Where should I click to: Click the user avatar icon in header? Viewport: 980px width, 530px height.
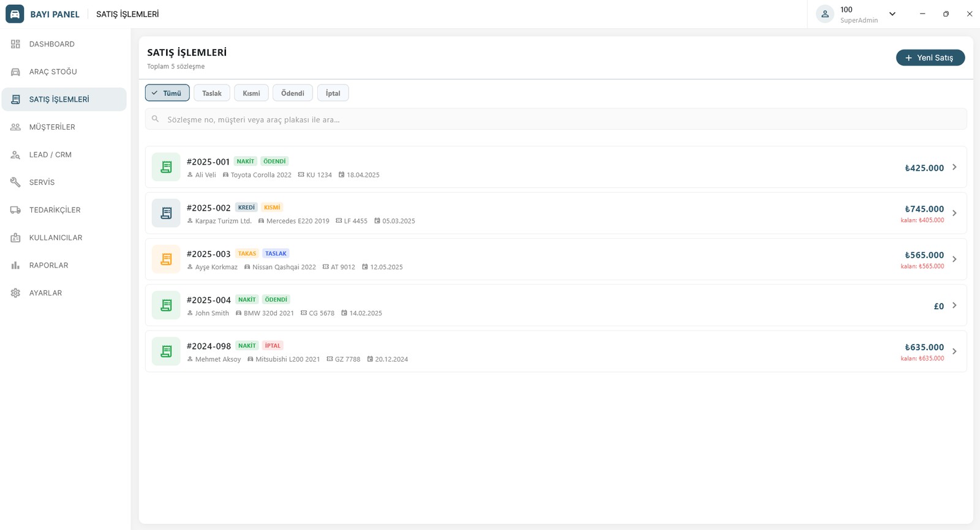[x=825, y=14]
